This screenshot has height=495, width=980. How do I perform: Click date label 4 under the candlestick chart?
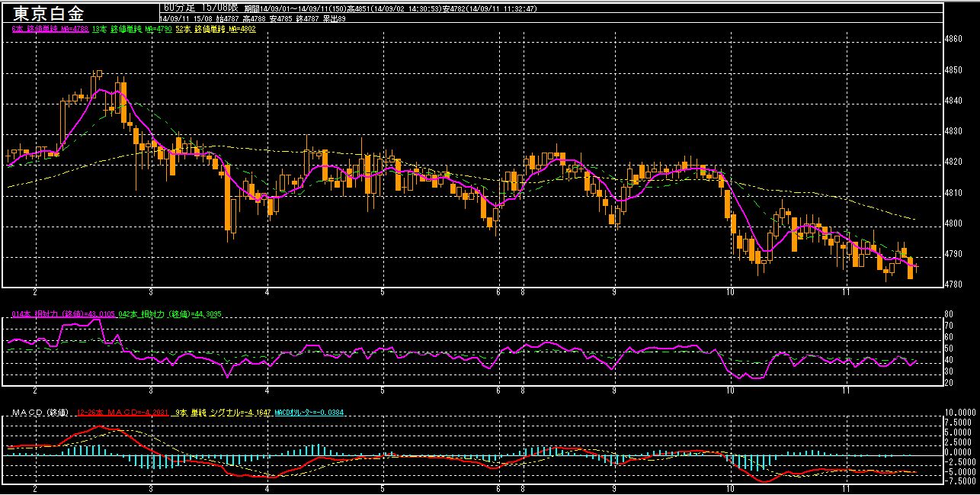coord(267,293)
